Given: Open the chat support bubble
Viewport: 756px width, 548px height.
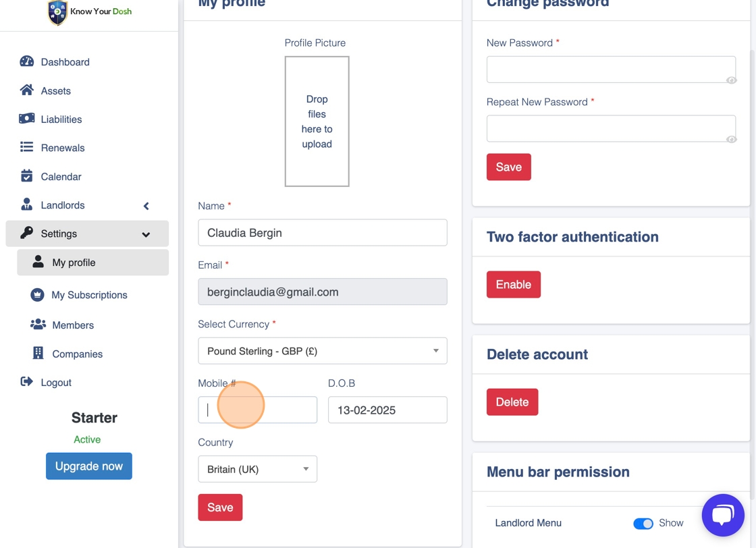Looking at the screenshot, I should [x=723, y=515].
